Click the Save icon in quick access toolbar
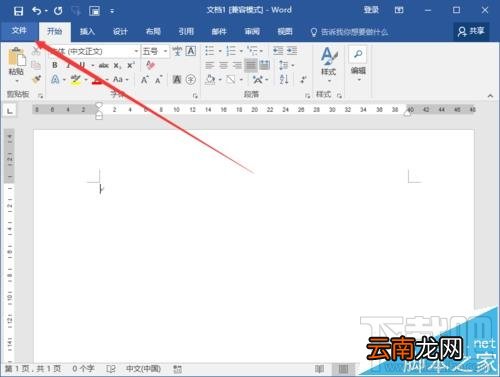The width and height of the screenshot is (500, 377). [x=18, y=11]
